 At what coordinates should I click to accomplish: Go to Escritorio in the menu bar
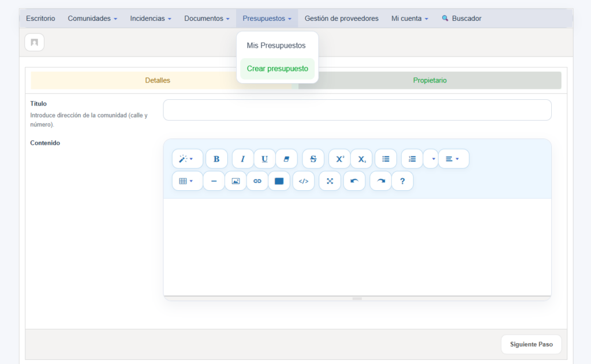pyautogui.click(x=40, y=18)
